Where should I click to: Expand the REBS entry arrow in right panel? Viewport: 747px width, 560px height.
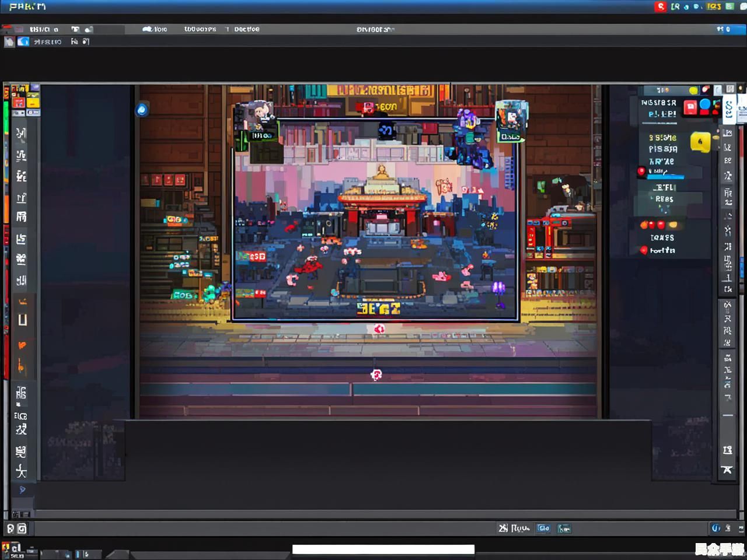tap(651, 199)
